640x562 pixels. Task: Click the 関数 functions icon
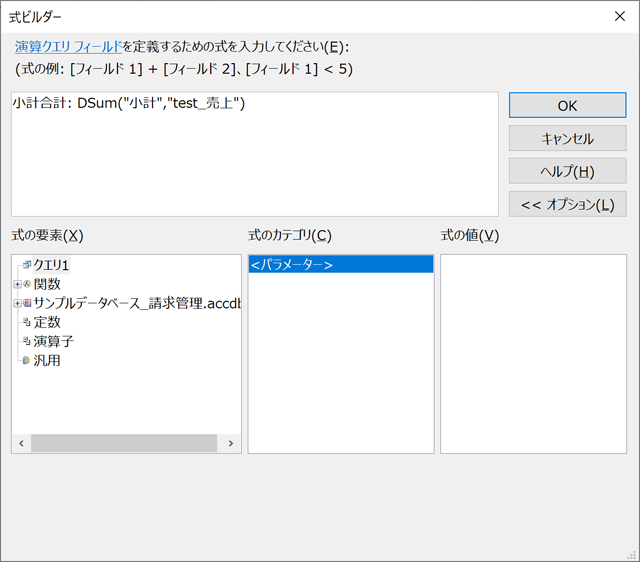tap(27, 284)
